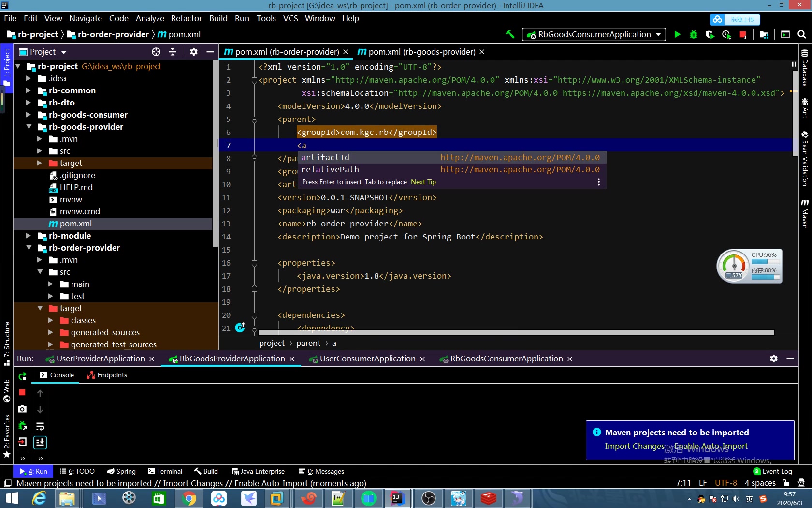The height and width of the screenshot is (508, 812).
Task: Click the Windows Start button
Action: tap(11, 498)
